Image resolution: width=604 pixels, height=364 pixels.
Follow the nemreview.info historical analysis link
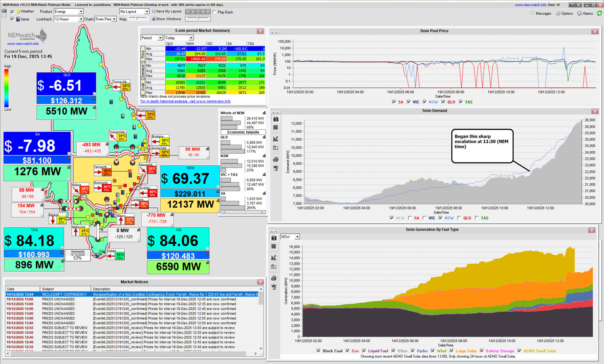click(185, 101)
